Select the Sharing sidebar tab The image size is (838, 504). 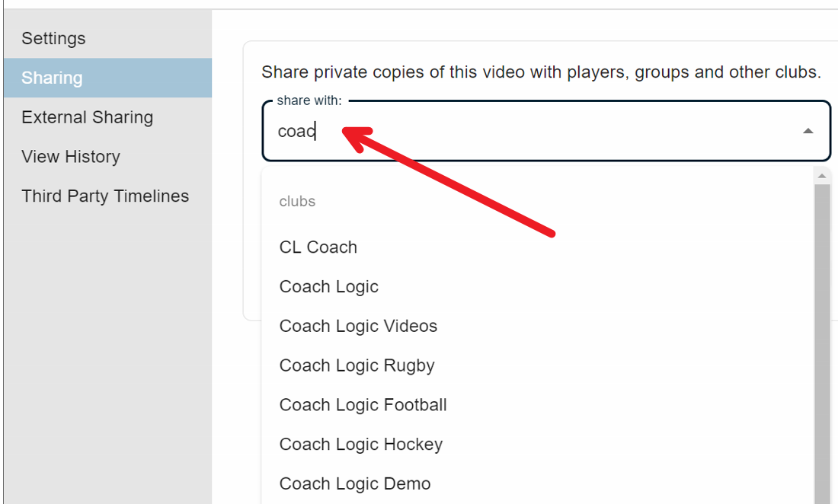[52, 78]
